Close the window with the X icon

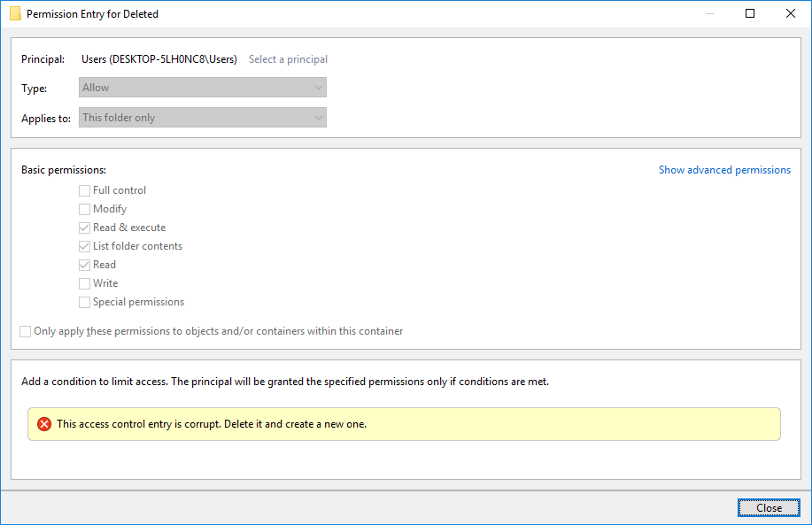(790, 13)
